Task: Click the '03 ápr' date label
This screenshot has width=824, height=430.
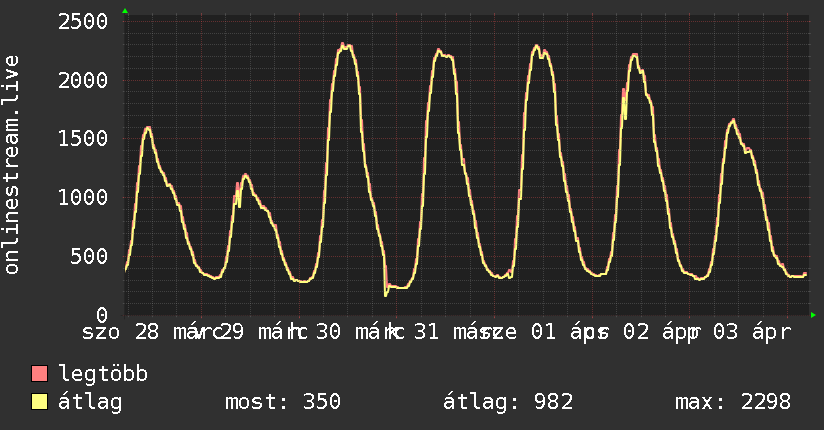Action: (751, 332)
